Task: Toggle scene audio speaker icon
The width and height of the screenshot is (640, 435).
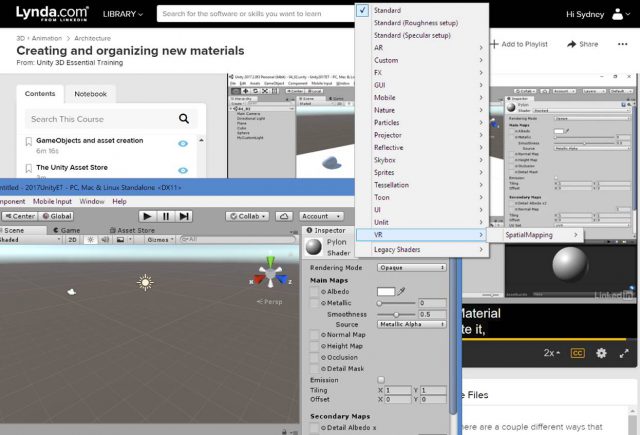Action: point(105,240)
